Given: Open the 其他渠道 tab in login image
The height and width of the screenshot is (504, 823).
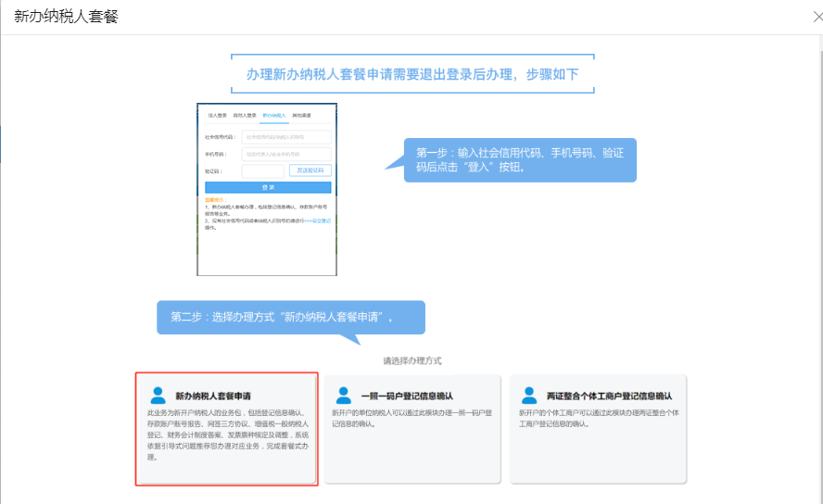Looking at the screenshot, I should (x=302, y=116).
